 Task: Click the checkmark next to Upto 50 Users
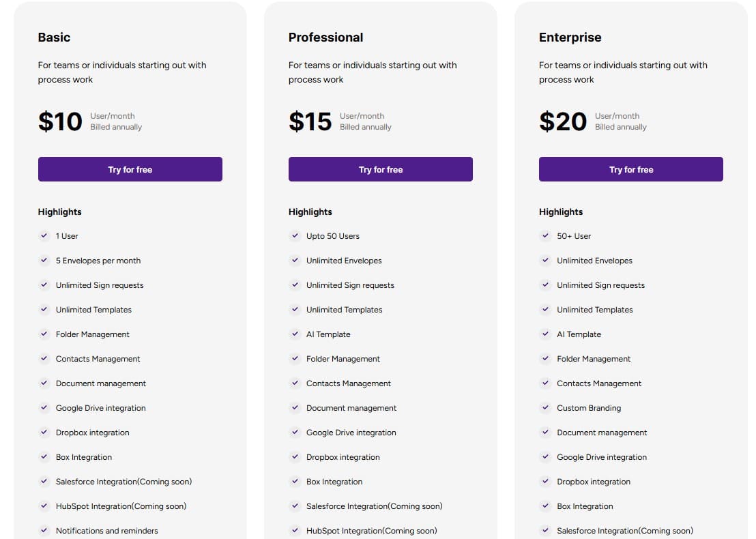click(x=295, y=236)
